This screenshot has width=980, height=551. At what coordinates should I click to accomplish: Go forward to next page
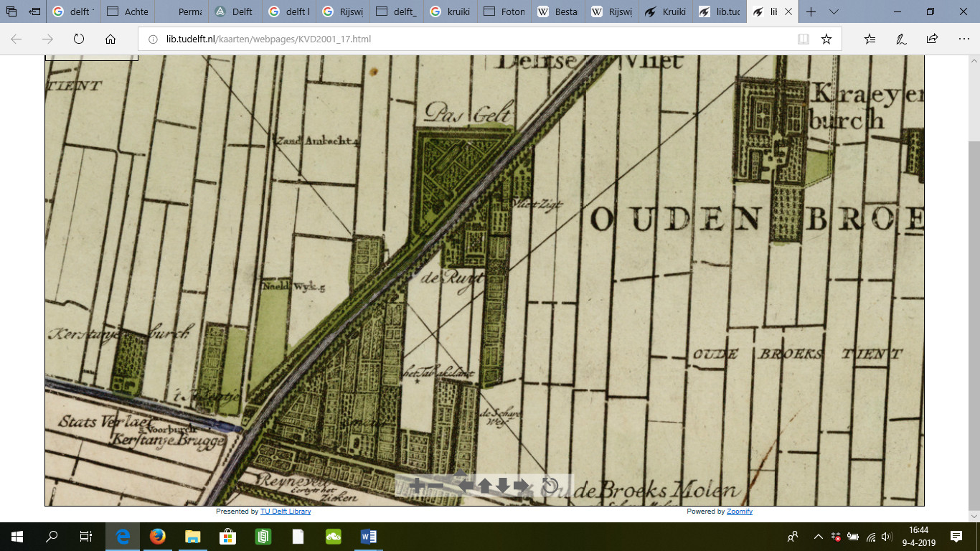(47, 39)
